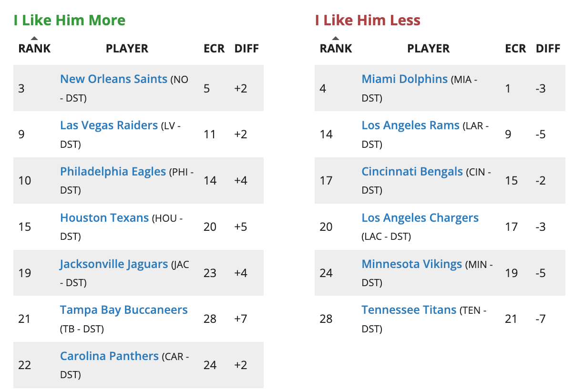Screen dimensions: 574x392
Task: Sort right table by ECR header
Action: click(515, 49)
